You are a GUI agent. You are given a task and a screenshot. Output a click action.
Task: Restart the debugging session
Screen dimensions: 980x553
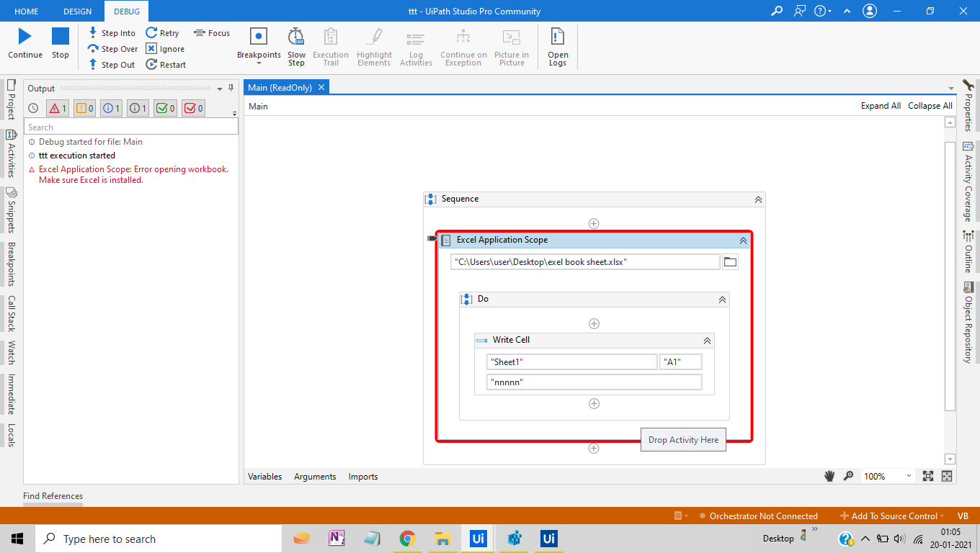[x=166, y=65]
